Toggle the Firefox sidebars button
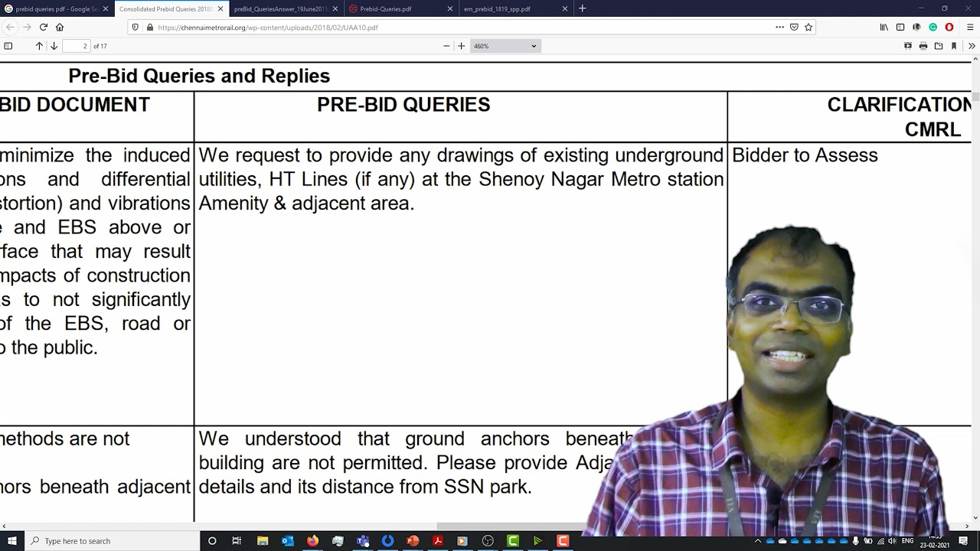980x551 pixels. coord(900,27)
